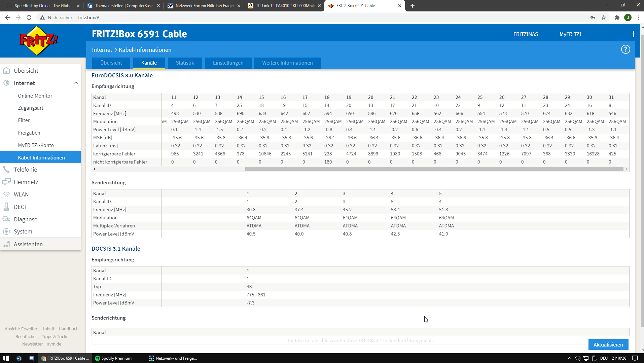Click the DECT handset icon
644x363 pixels.
(x=6, y=207)
